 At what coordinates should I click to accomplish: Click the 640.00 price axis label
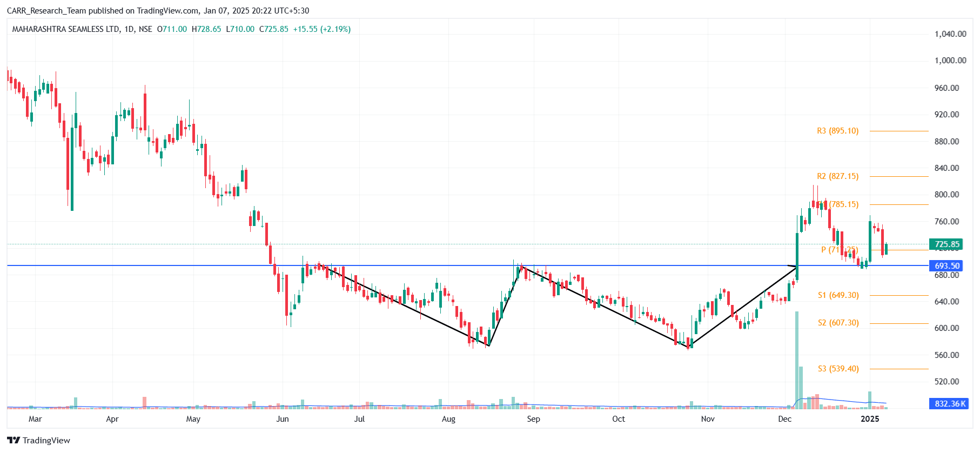(947, 302)
